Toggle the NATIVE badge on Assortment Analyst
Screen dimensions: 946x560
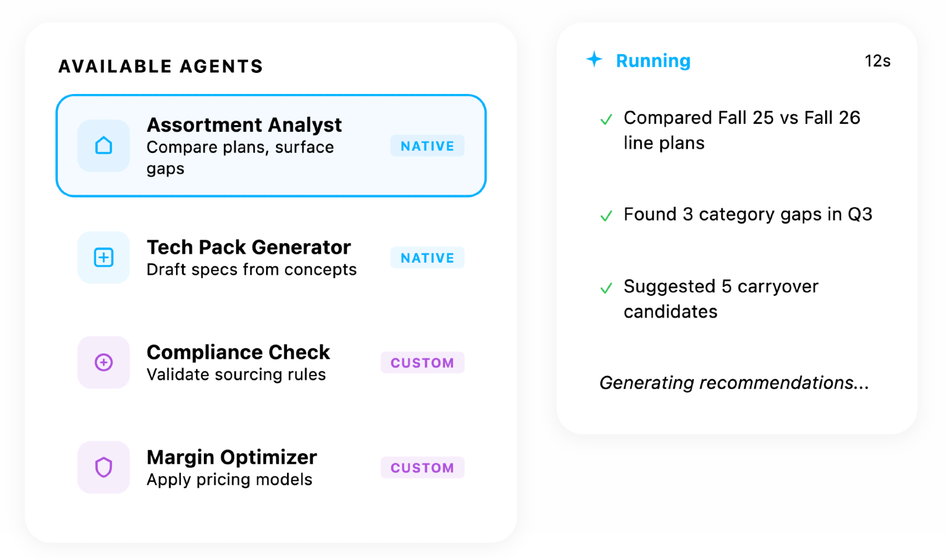[x=427, y=146]
